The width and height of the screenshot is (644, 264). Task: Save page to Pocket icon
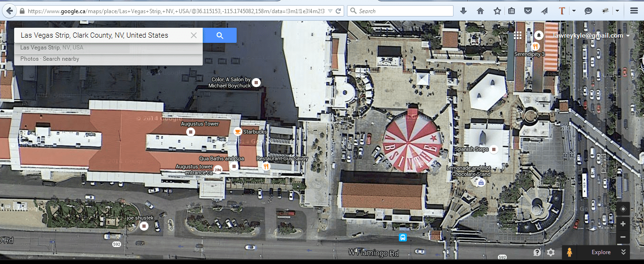point(528,11)
